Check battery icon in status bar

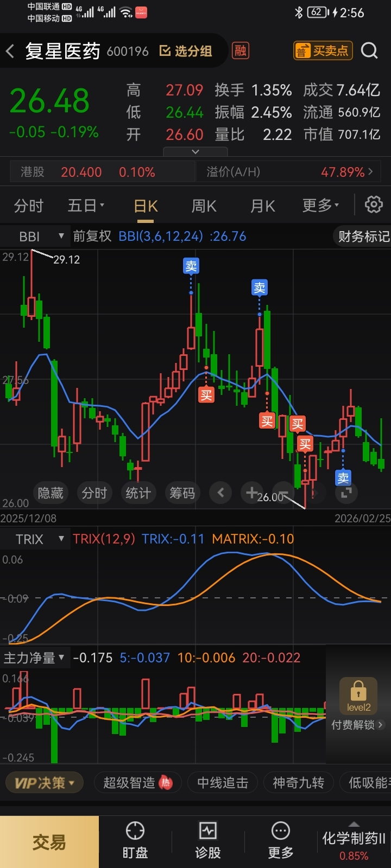tap(318, 12)
